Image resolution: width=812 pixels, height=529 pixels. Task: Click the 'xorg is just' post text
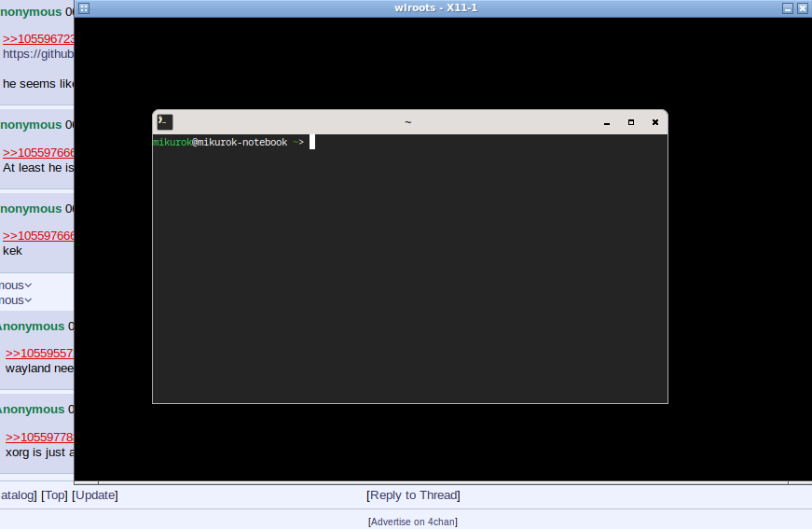39,452
